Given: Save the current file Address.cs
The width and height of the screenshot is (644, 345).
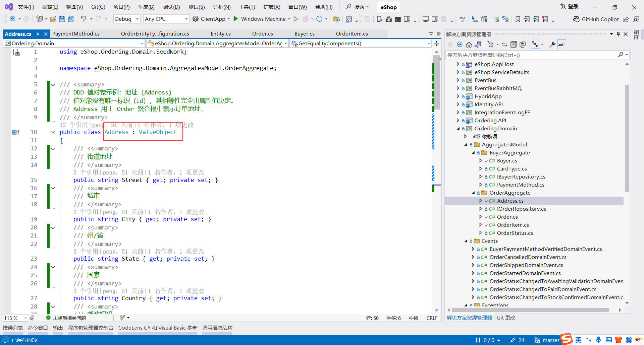Looking at the screenshot, I should 62,19.
